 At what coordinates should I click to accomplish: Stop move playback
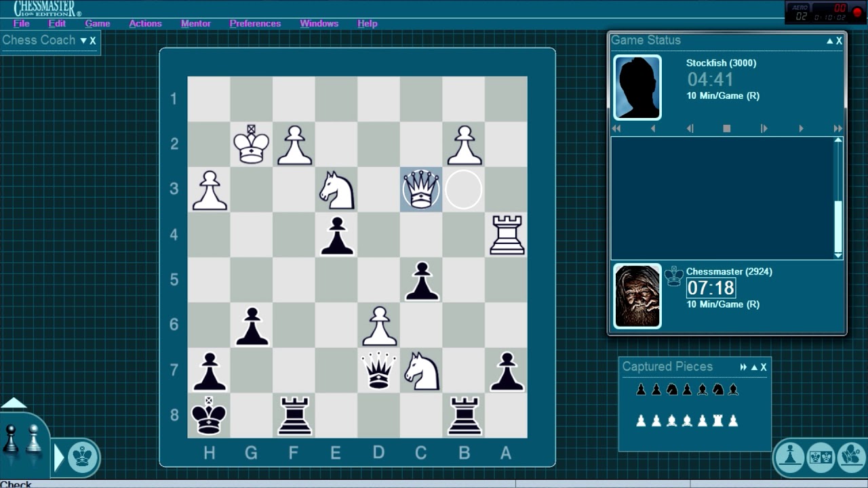click(x=727, y=128)
